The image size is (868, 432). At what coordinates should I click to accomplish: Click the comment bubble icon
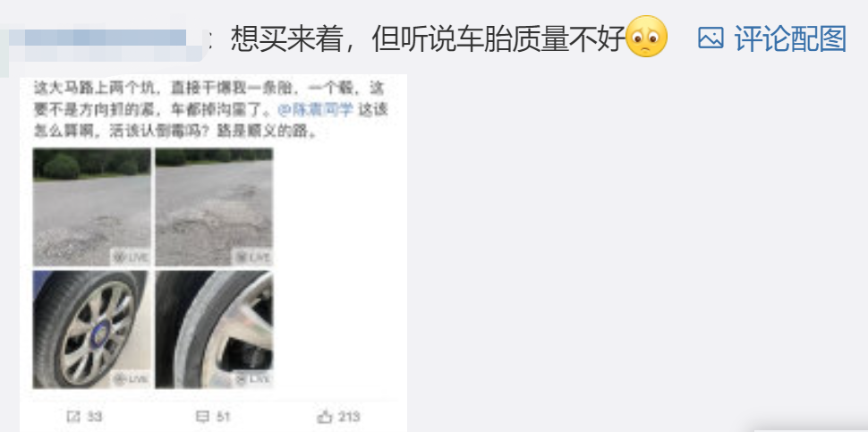click(203, 417)
